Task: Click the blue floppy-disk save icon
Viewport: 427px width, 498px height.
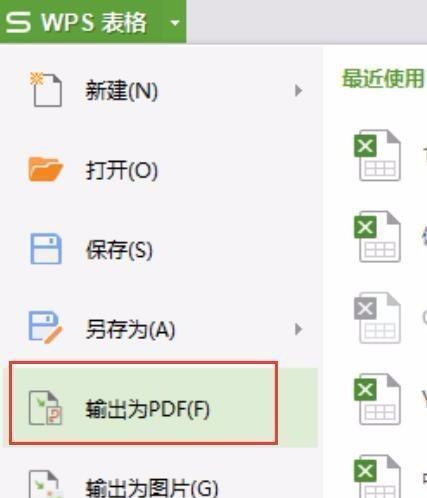Action: click(x=46, y=249)
